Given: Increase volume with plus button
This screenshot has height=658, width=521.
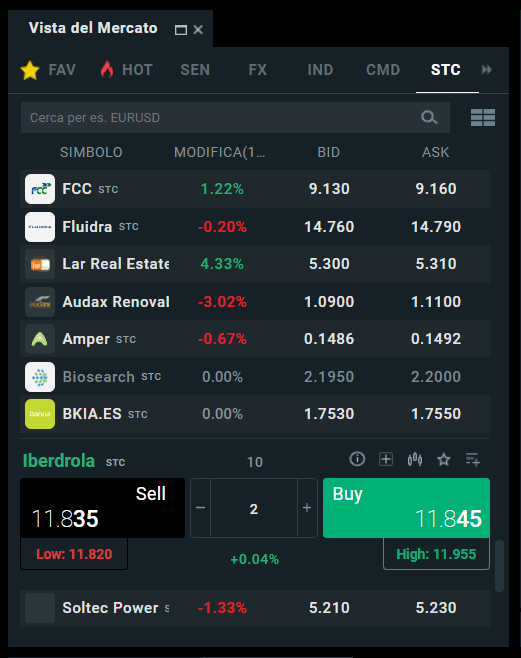Looking at the screenshot, I should pos(307,508).
